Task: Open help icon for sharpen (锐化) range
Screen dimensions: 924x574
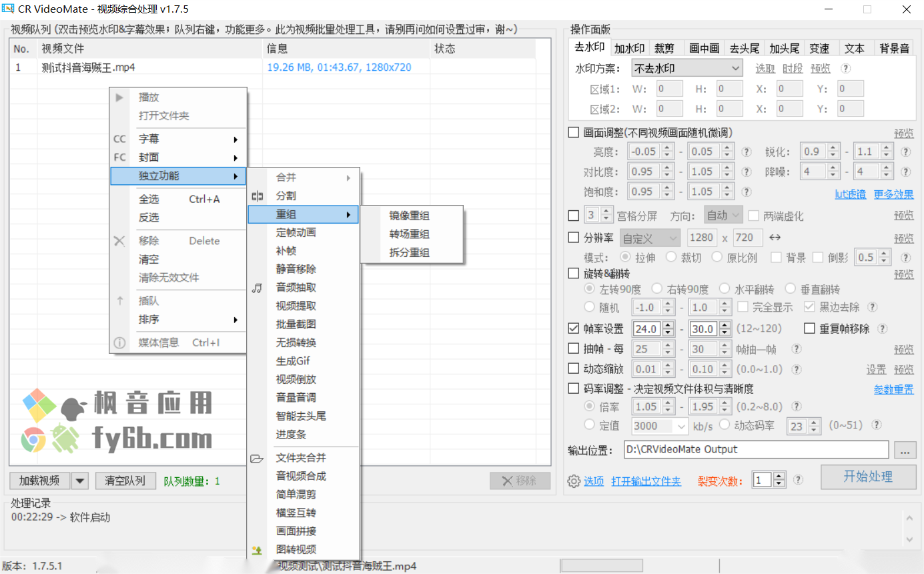Action: pos(905,152)
